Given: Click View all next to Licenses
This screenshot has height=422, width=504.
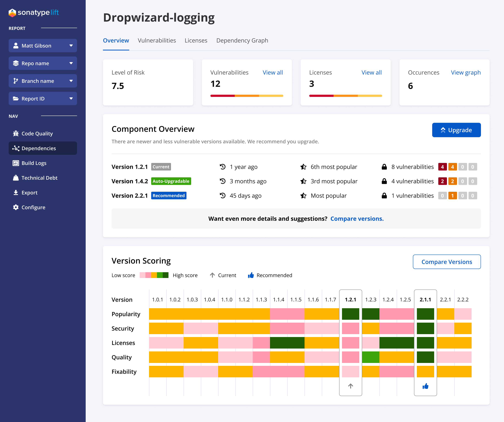Looking at the screenshot, I should (372, 72).
